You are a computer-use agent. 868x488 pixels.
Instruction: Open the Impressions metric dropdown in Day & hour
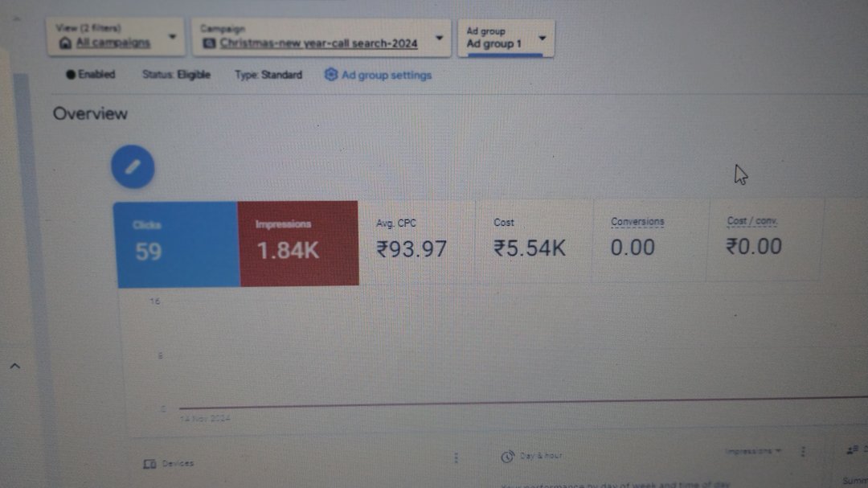click(x=753, y=451)
